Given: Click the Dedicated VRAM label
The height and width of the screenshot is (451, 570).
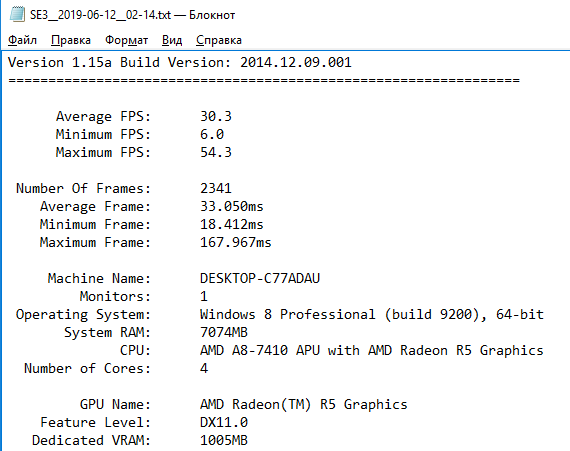Looking at the screenshot, I should (91, 440).
